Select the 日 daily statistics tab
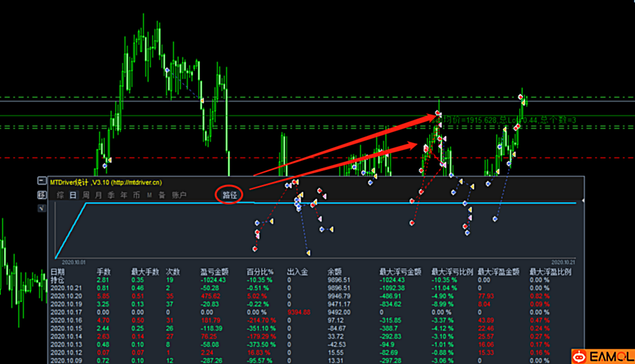Screen dimensions: 635x364 click(x=73, y=195)
